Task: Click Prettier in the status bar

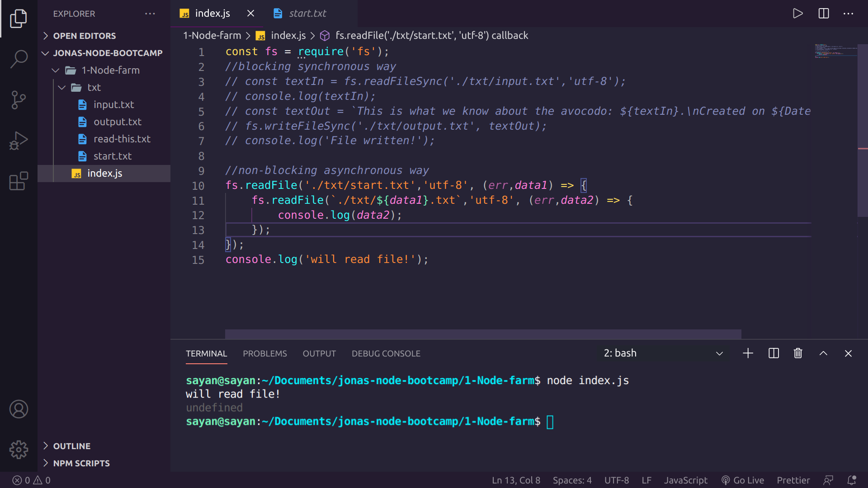Action: (x=793, y=480)
